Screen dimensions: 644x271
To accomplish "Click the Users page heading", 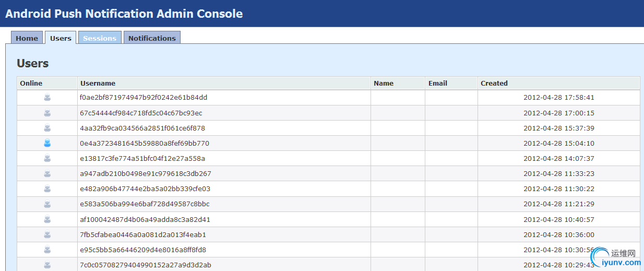I will (x=33, y=63).
